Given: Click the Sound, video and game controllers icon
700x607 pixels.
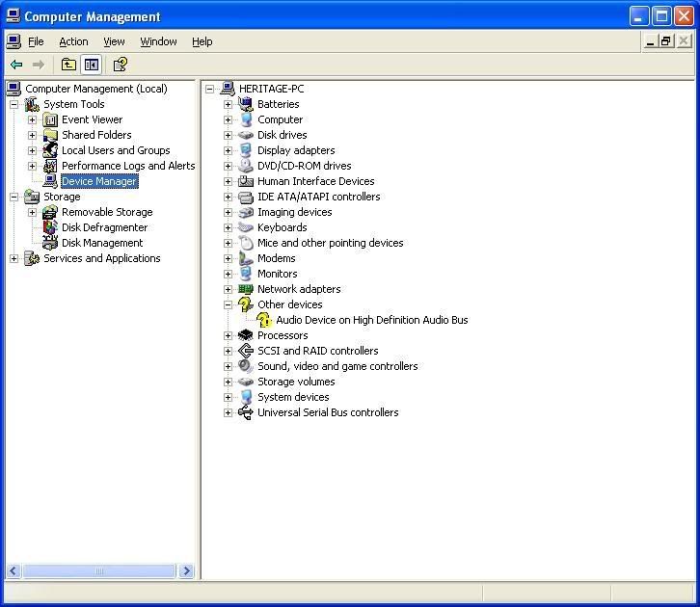Looking at the screenshot, I should tap(246, 366).
